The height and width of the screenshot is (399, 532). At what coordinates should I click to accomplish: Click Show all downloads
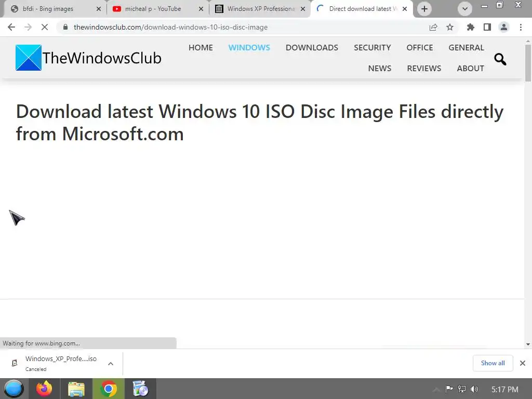point(493,363)
